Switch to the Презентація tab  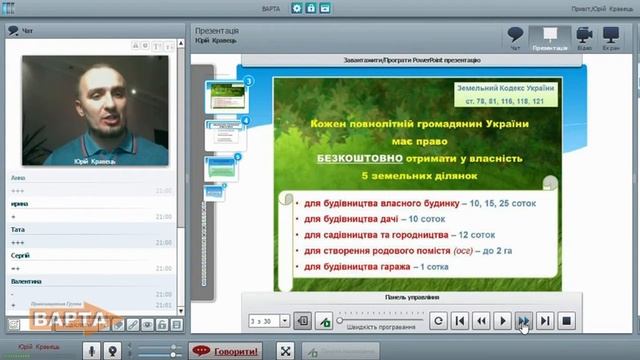(549, 38)
